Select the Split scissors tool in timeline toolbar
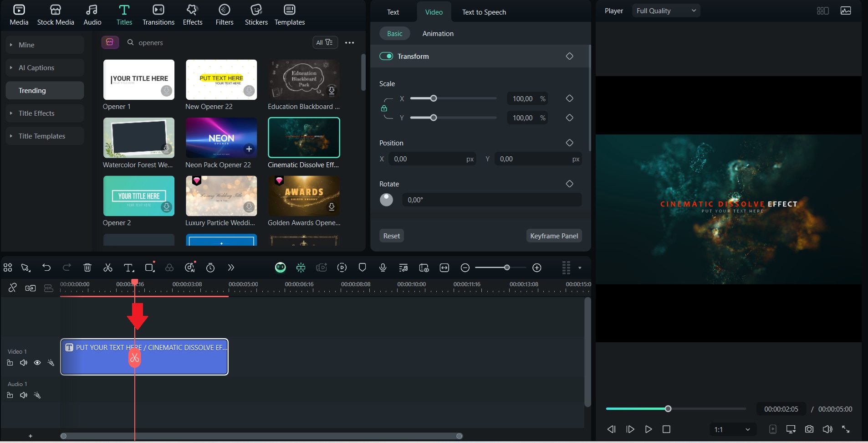 [x=108, y=268]
